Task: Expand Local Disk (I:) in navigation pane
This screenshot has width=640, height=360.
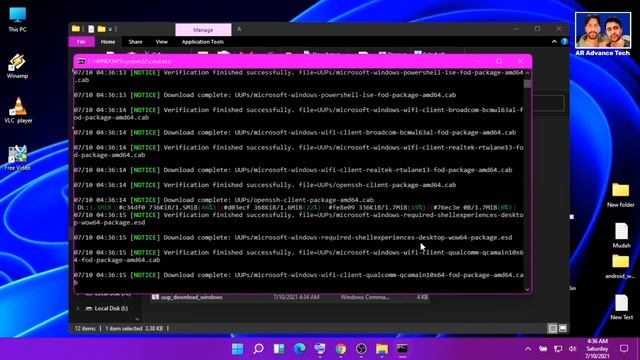Action: coord(78,309)
